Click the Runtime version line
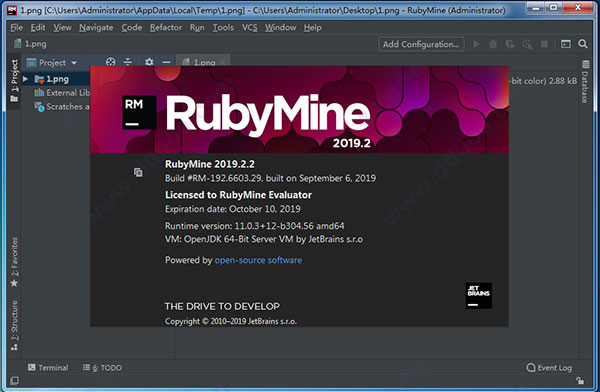 [x=254, y=226]
